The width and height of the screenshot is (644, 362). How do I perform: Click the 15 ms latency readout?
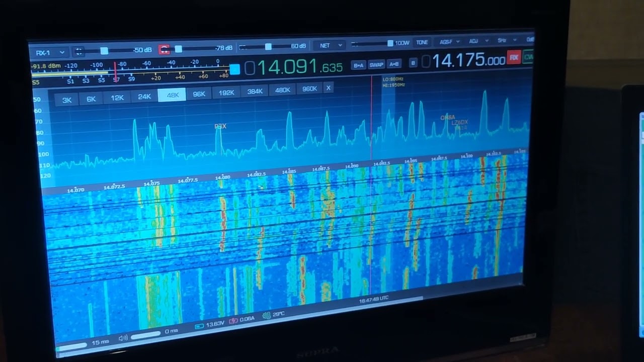point(100,342)
